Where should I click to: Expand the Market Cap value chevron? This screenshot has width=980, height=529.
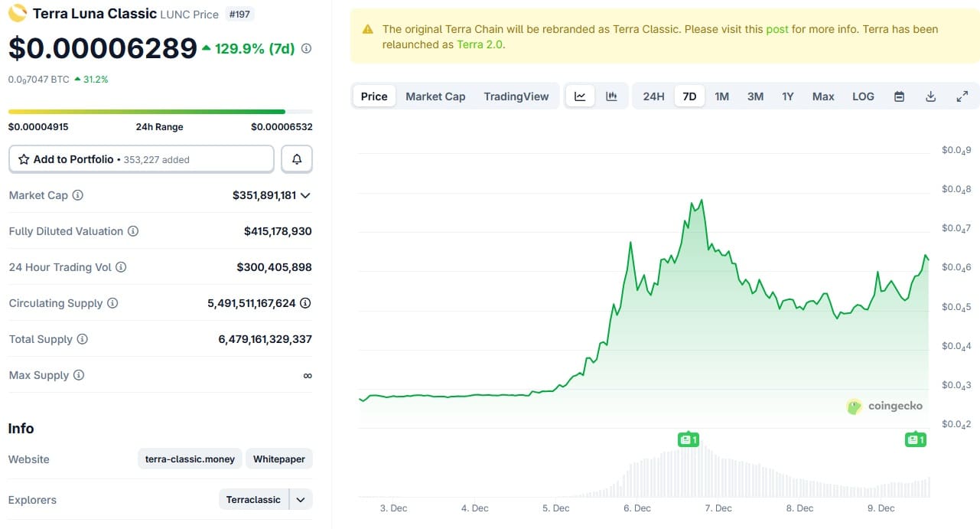coord(305,196)
